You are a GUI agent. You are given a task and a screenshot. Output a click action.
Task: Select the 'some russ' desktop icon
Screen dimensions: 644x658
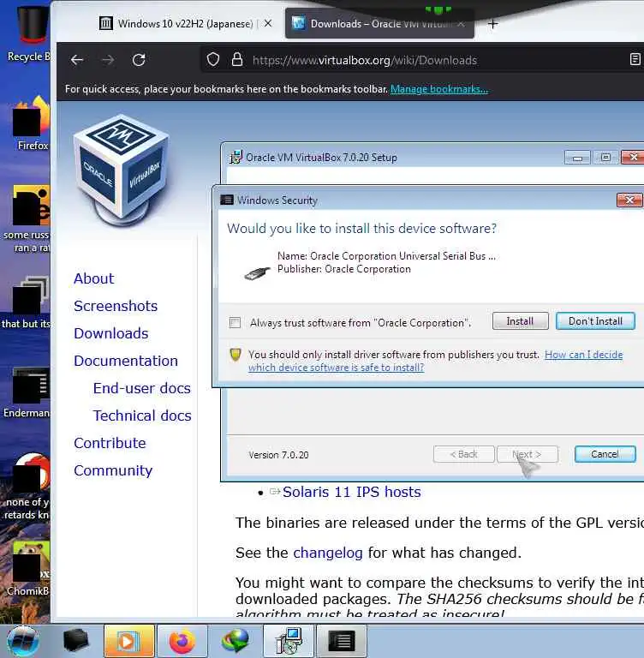[x=27, y=219]
